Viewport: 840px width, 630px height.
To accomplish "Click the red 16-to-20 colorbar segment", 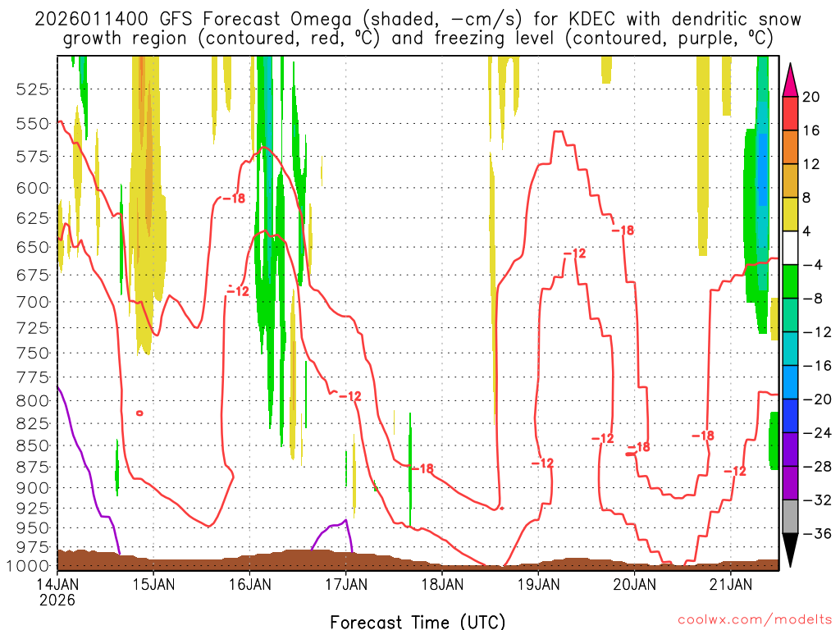I will coord(790,113).
